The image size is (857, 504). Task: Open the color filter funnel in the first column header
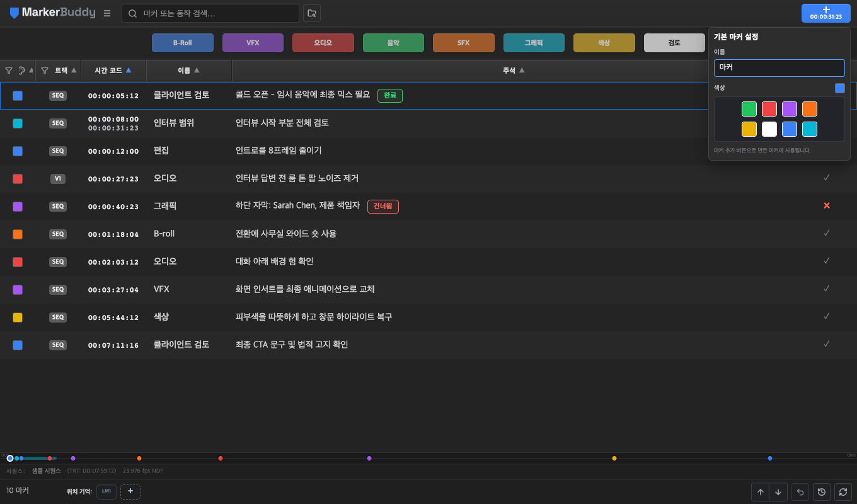[9, 71]
